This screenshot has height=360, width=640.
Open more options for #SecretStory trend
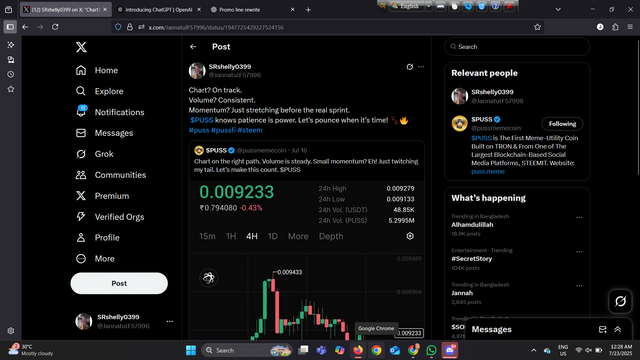tap(579, 252)
